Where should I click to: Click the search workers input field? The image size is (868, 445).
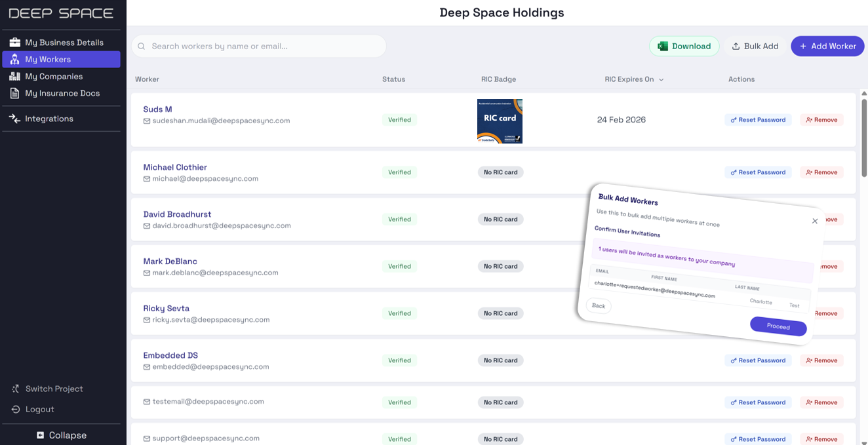point(259,47)
